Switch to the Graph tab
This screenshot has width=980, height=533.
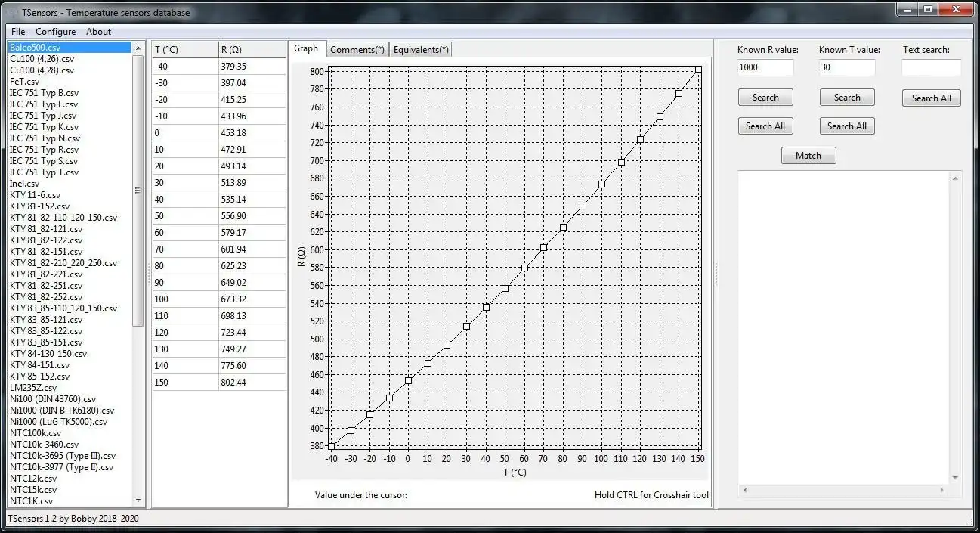click(x=306, y=48)
